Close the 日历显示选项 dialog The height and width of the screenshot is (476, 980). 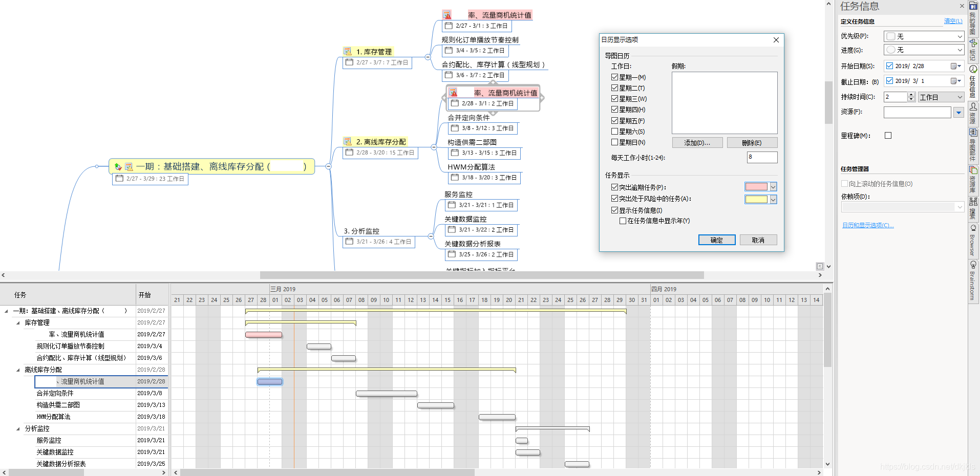(x=776, y=40)
